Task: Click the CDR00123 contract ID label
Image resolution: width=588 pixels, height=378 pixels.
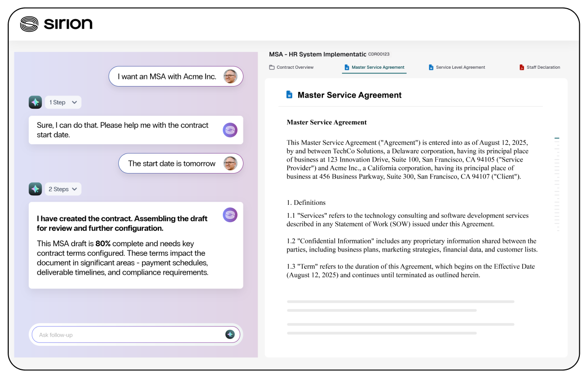Action: click(x=379, y=54)
